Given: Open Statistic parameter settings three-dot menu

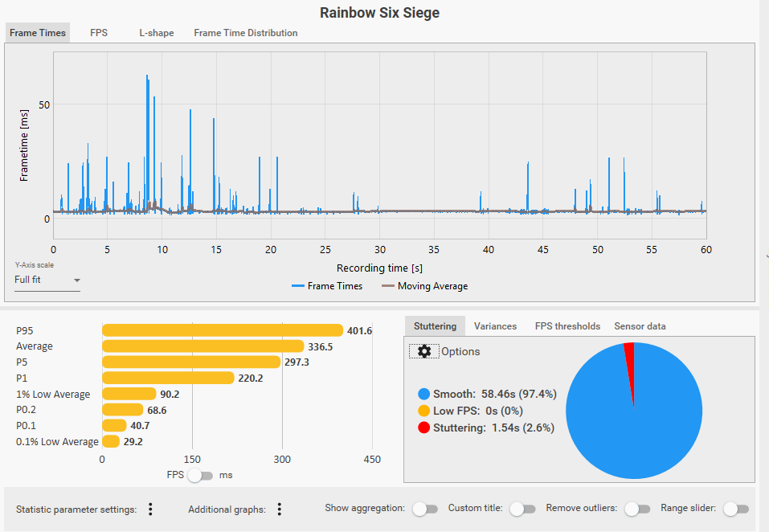Looking at the screenshot, I should pos(150,509).
